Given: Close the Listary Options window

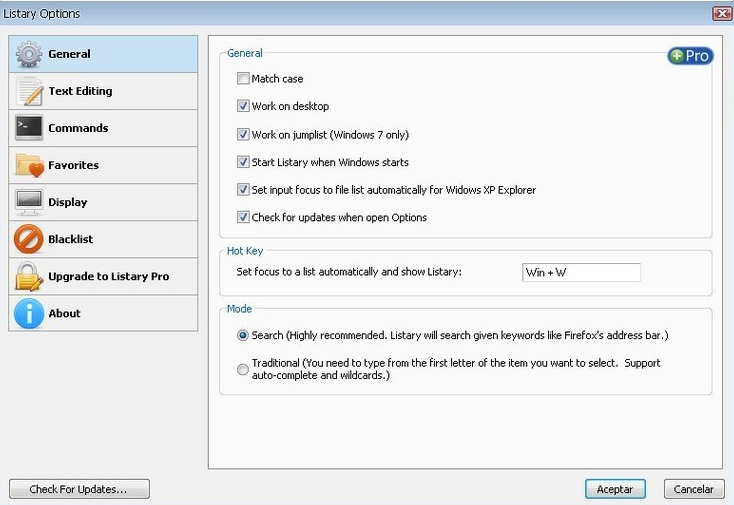Looking at the screenshot, I should coord(722,14).
